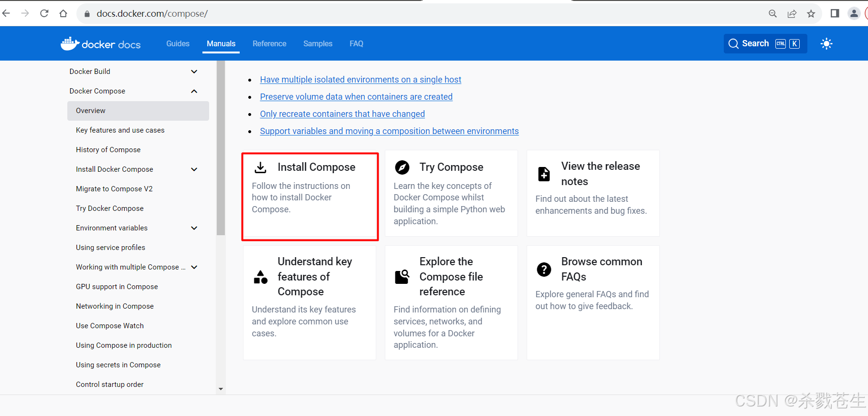Open Understand key features of Compose card
This screenshot has width=868, height=416.
click(x=309, y=303)
